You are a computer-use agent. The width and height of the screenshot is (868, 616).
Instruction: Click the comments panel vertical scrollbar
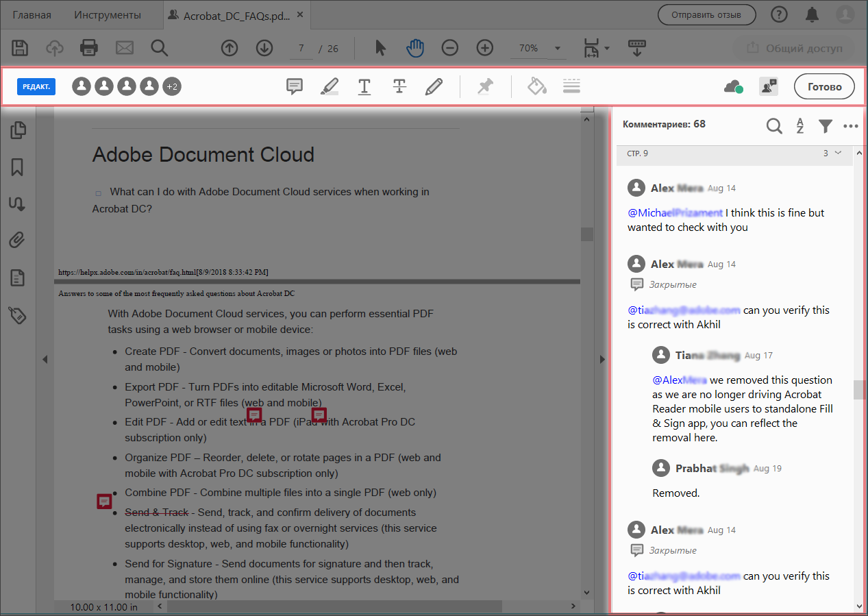(859, 389)
